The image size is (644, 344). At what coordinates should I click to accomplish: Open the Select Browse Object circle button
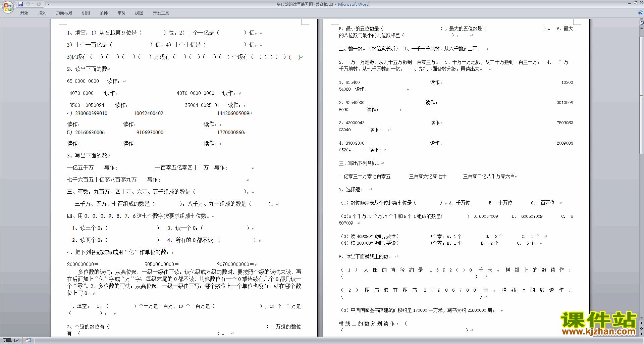pos(642,329)
